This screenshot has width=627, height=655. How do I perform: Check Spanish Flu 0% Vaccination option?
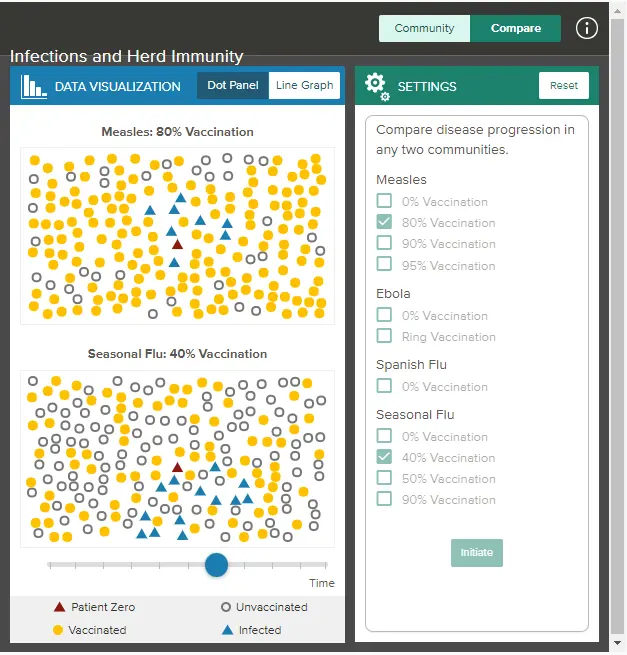point(384,386)
